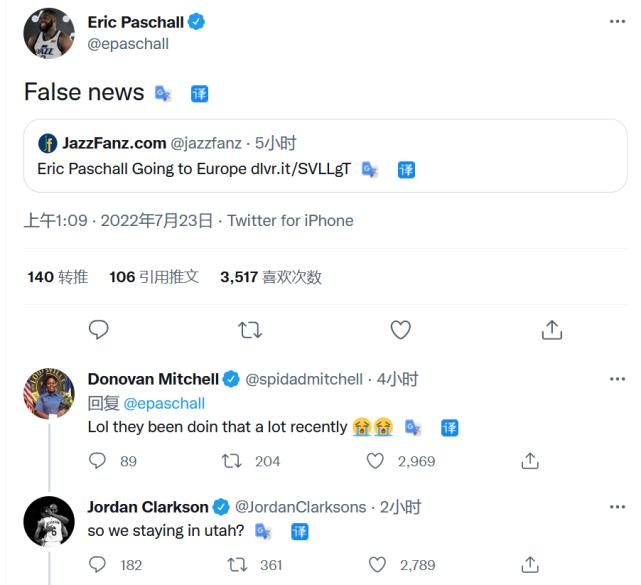Open more options for Eric Paschall's tweet
This screenshot has height=585, width=641.
(619, 21)
